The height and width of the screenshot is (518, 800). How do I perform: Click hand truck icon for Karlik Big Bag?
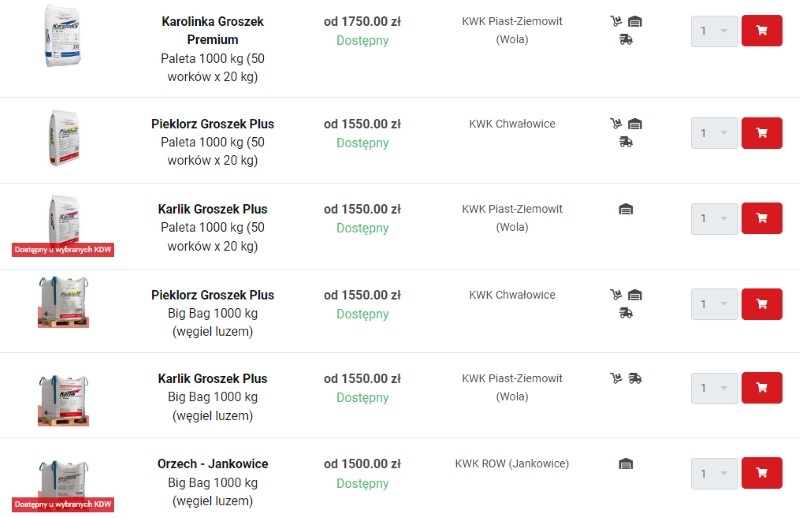(616, 379)
